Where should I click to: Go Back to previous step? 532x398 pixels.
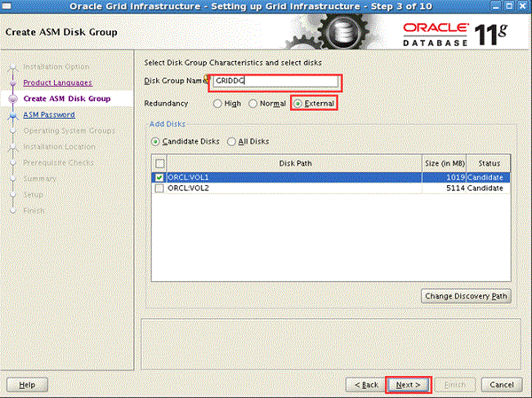click(365, 385)
